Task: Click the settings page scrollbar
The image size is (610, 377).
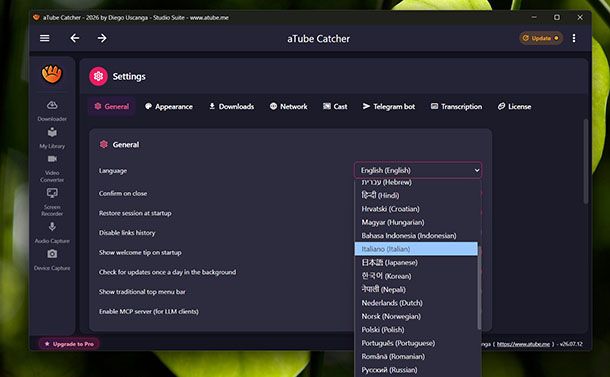Action: (x=585, y=161)
